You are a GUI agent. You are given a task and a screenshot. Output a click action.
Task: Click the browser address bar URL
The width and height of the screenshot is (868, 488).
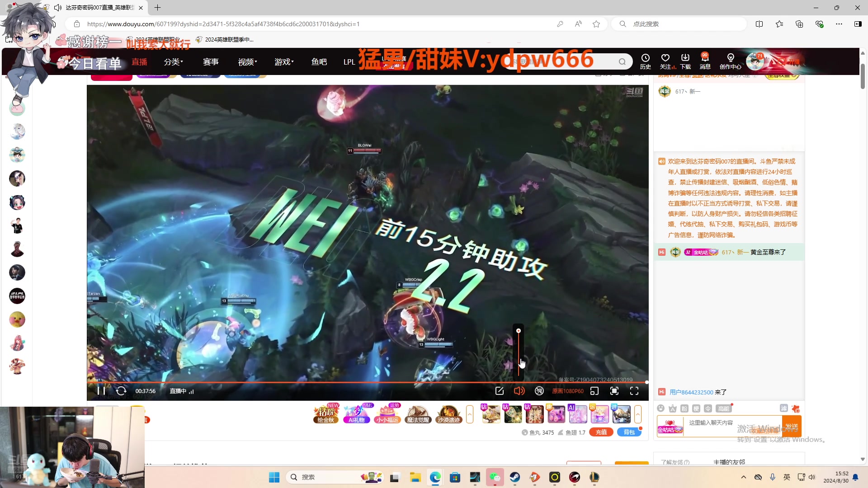223,24
